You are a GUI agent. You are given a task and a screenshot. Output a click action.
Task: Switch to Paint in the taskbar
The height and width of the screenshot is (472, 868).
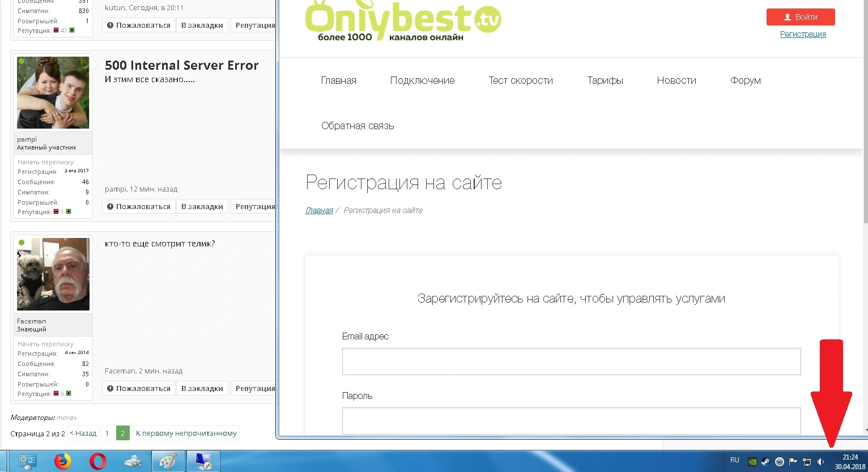(168, 461)
